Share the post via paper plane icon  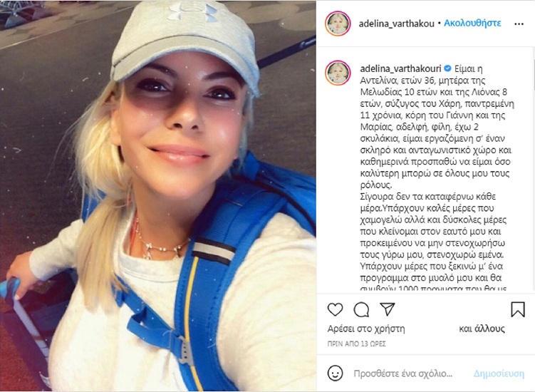coord(388,309)
